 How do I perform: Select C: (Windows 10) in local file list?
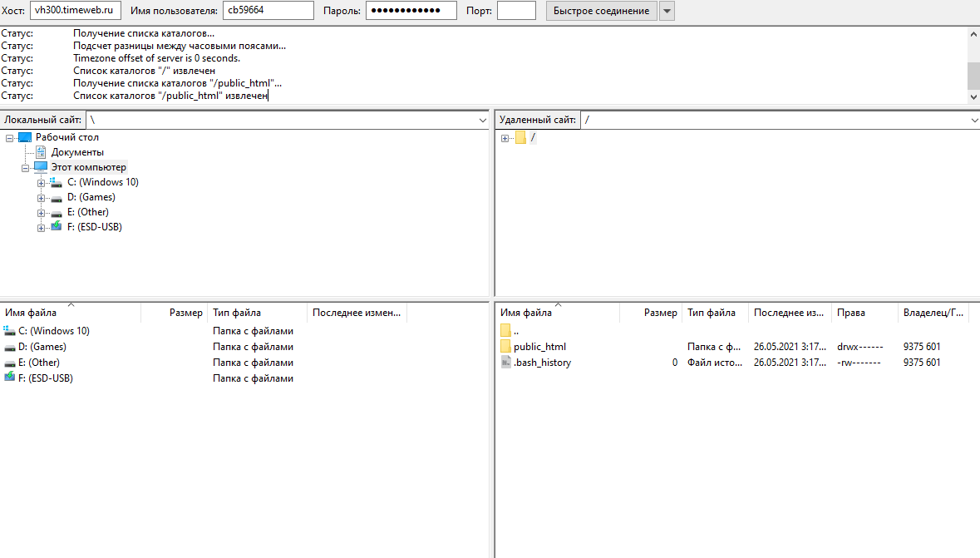click(54, 331)
